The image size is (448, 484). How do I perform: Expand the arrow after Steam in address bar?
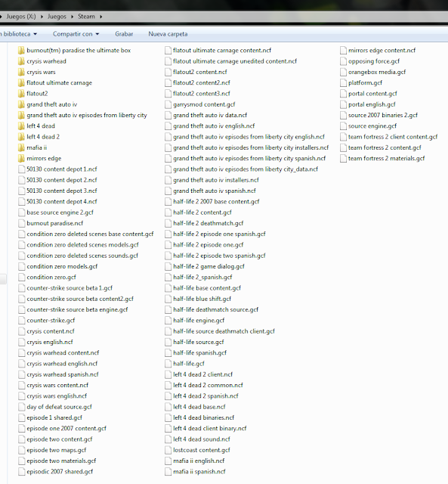(100, 17)
